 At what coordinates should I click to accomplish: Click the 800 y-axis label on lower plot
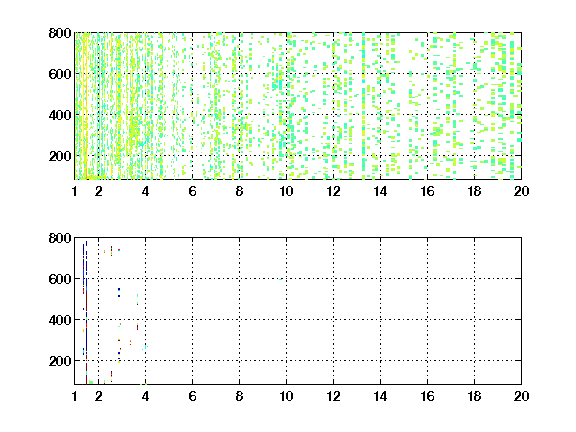click(x=60, y=238)
